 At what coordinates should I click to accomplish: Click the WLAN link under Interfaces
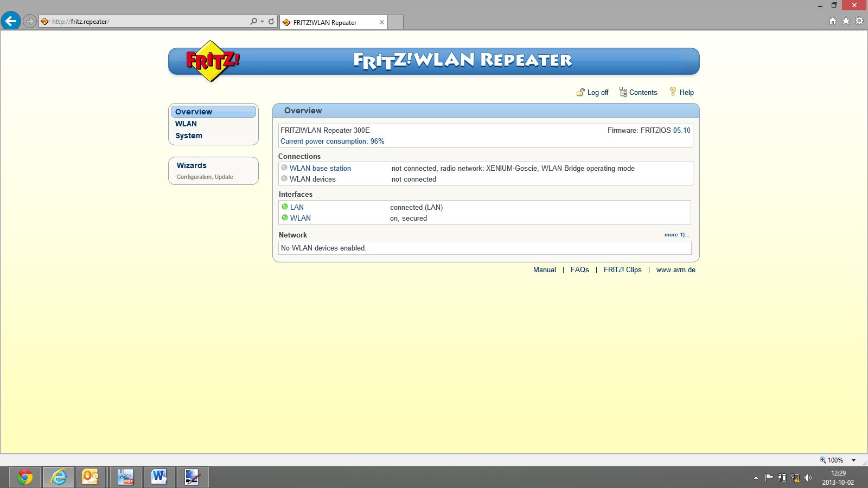click(301, 218)
